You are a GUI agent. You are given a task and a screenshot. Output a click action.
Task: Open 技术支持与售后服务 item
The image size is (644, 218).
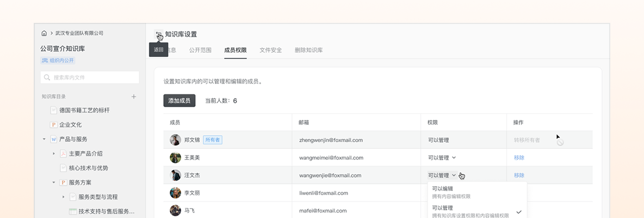(x=107, y=211)
